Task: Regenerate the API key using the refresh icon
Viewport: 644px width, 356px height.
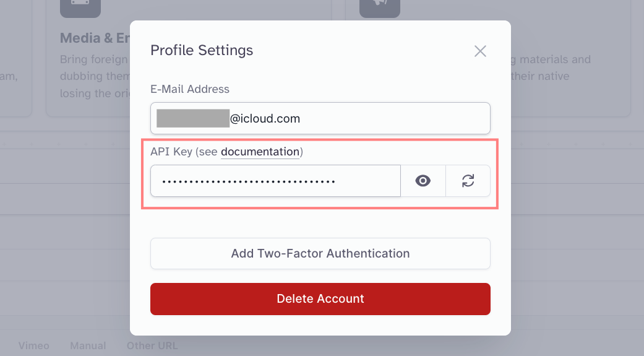Action: click(x=468, y=181)
